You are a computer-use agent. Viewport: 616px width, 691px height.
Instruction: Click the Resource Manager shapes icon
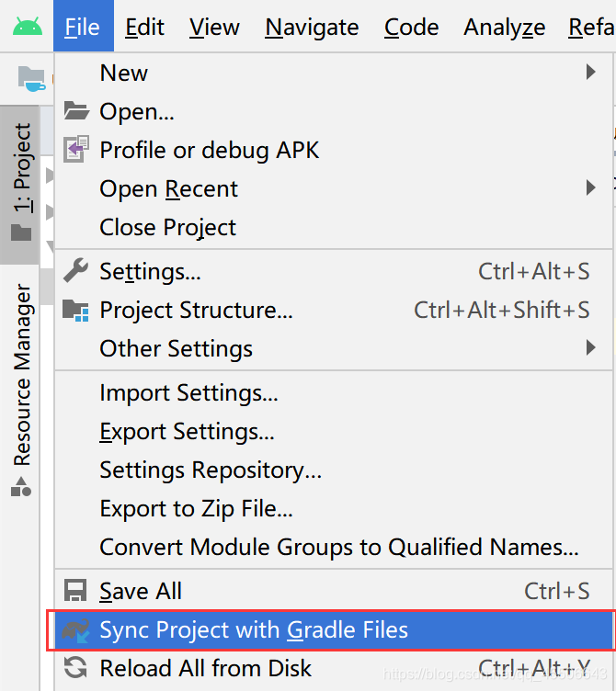tap(21, 486)
